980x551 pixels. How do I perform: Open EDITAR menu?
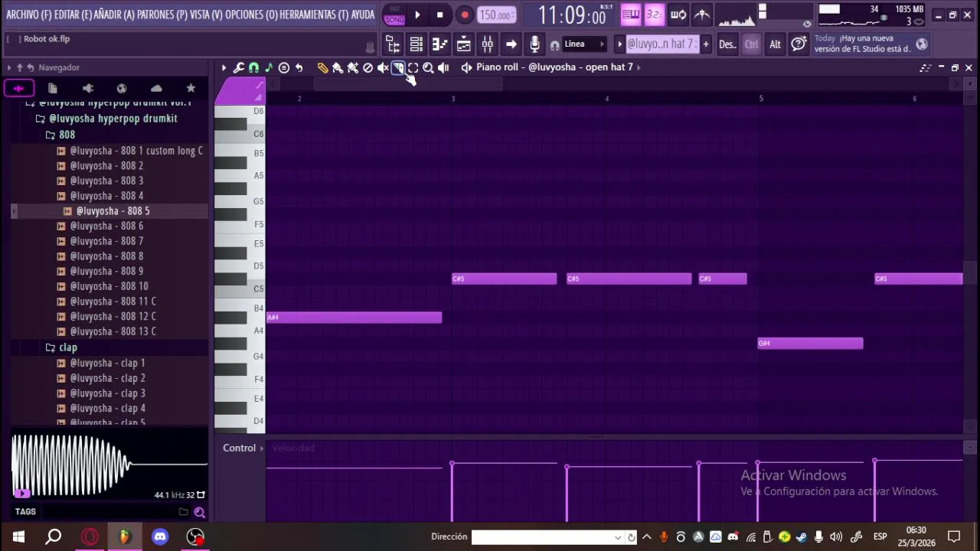tap(73, 15)
